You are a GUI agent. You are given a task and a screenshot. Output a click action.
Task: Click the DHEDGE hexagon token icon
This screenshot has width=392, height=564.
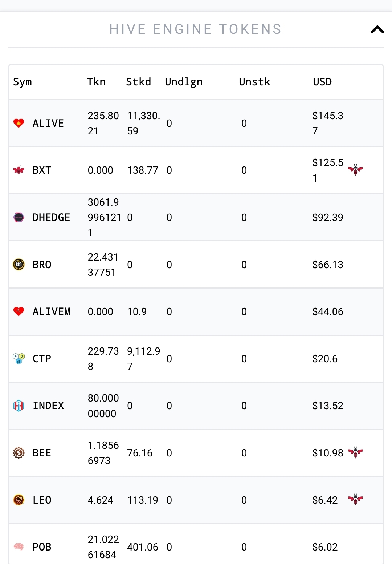pyautogui.click(x=19, y=217)
